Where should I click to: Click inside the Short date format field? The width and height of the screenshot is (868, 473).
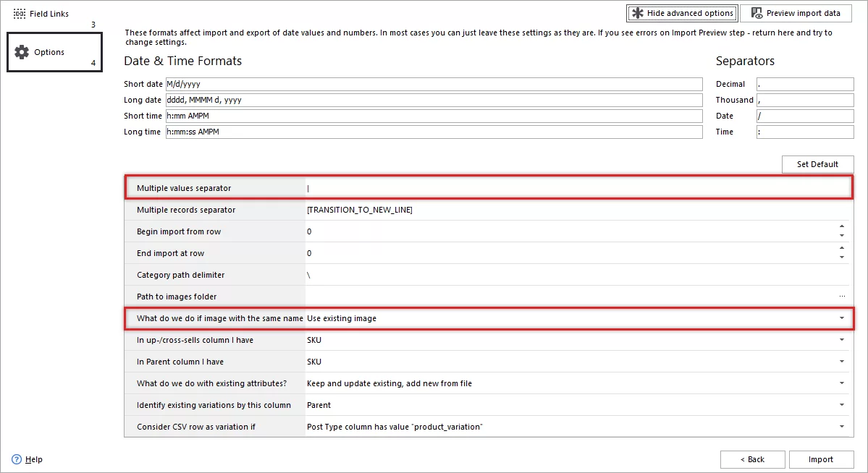click(434, 84)
